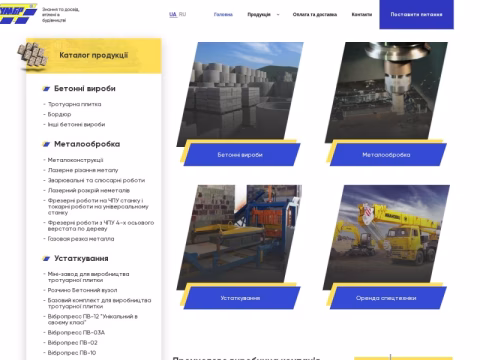Open Металообробка catalog category

click(x=87, y=144)
